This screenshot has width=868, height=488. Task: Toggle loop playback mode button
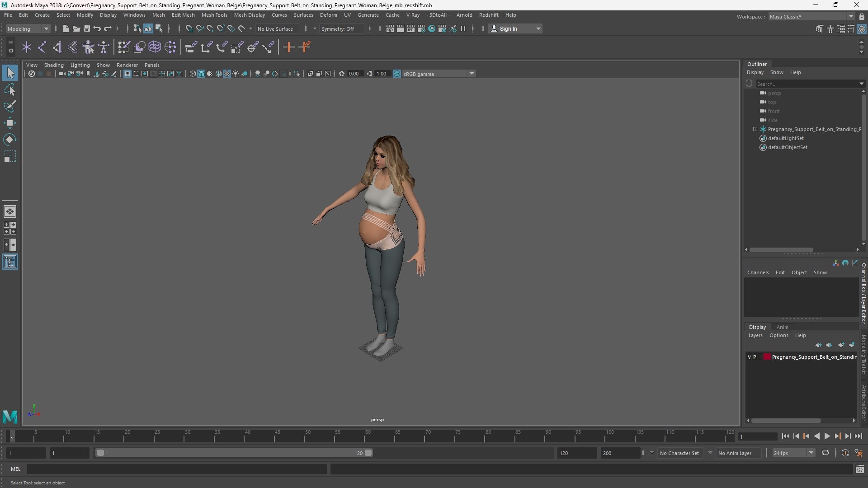tap(826, 453)
